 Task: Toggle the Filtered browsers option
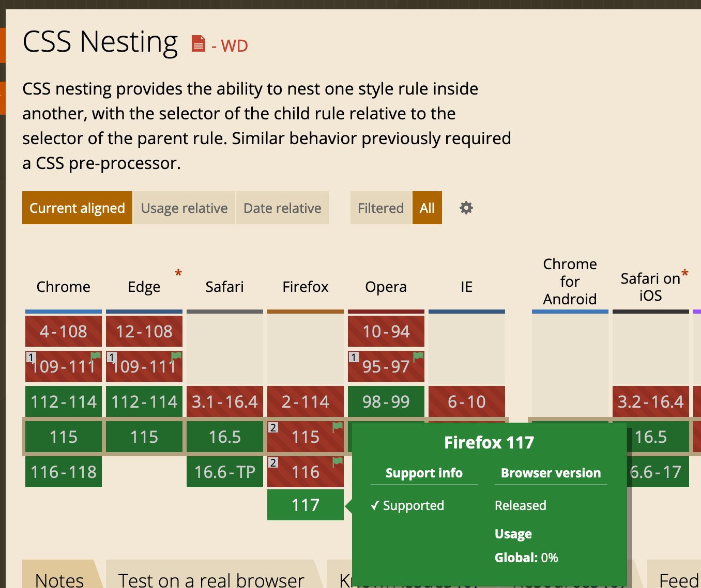pos(380,208)
